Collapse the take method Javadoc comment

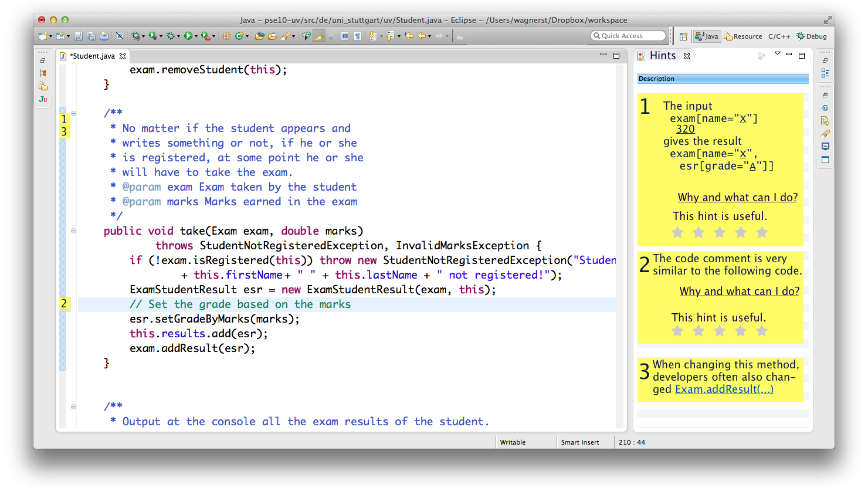73,113
